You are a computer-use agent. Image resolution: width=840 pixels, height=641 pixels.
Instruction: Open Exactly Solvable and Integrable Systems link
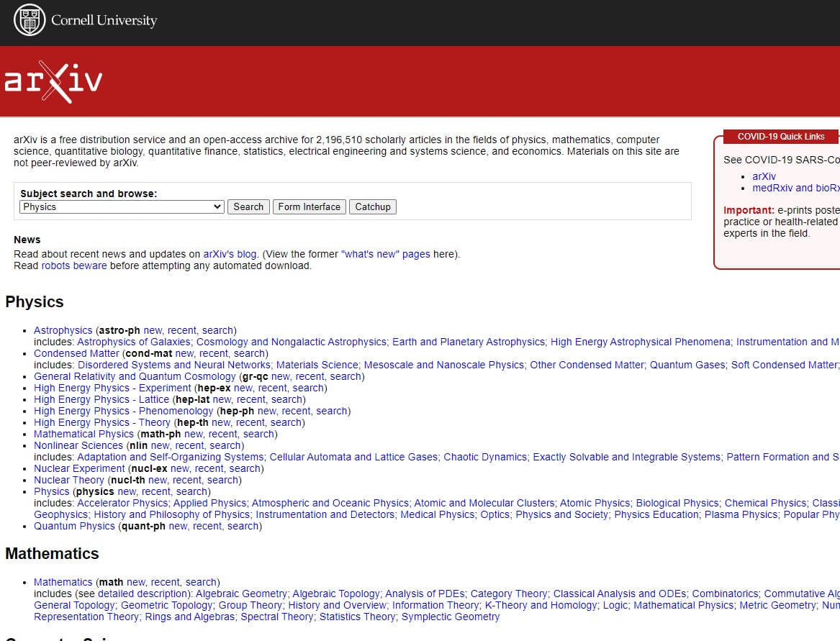627,458
